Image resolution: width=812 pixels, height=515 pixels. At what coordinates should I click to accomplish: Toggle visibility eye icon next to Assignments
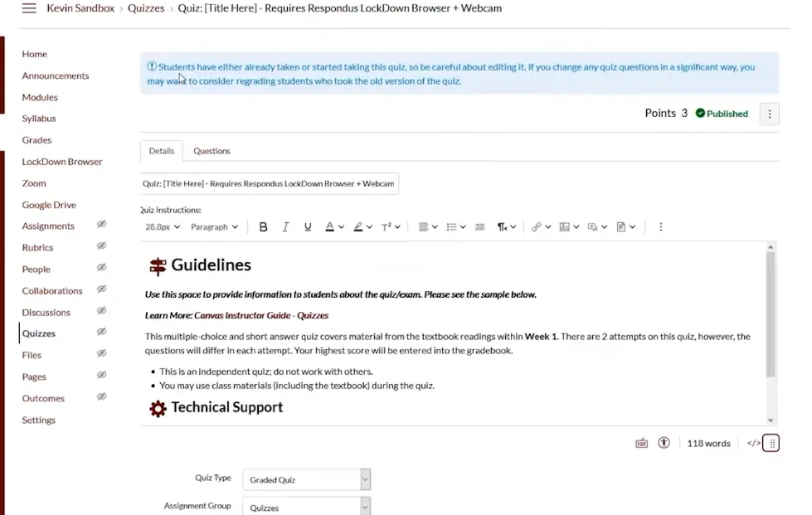click(x=101, y=225)
